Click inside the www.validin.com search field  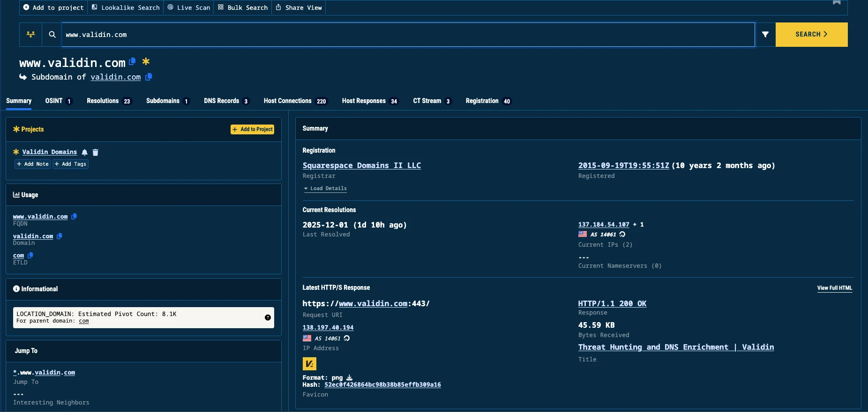pyautogui.click(x=408, y=35)
